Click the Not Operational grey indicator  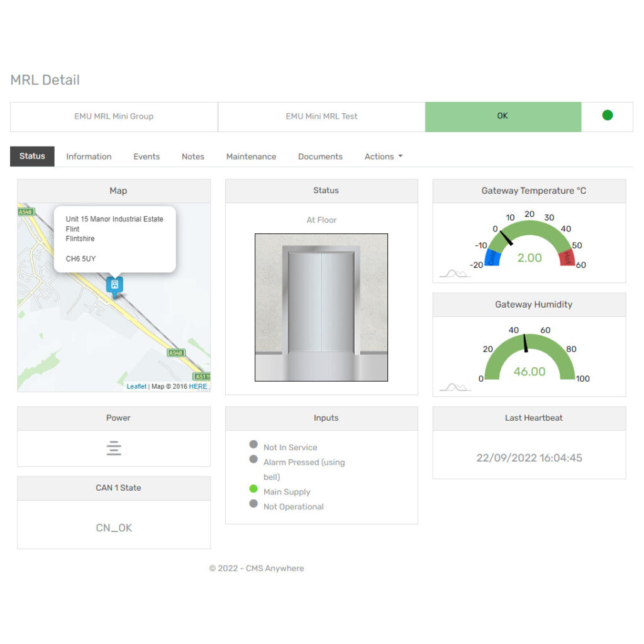(253, 504)
